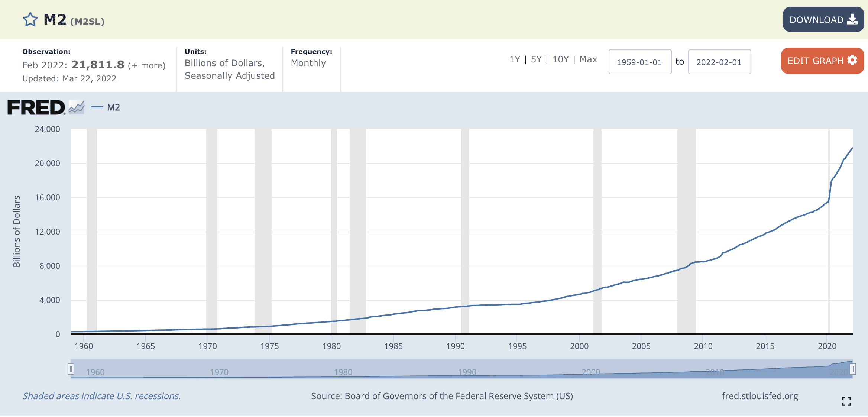Open the DOWNLOAD button
Screen dimensions: 868x417
tap(823, 19)
